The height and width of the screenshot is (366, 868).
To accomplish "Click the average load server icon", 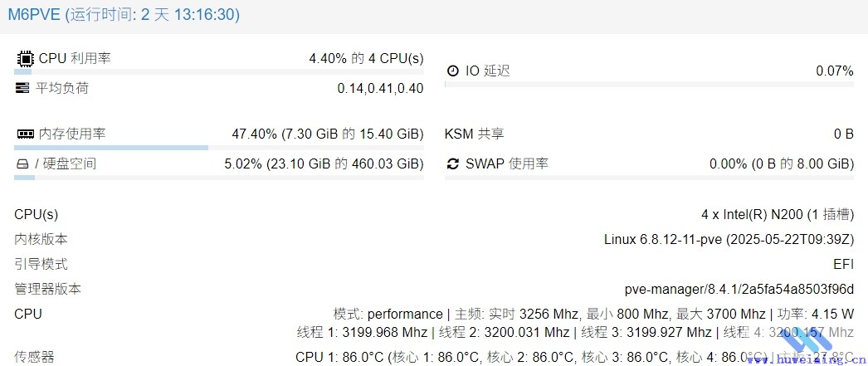I will (22, 89).
